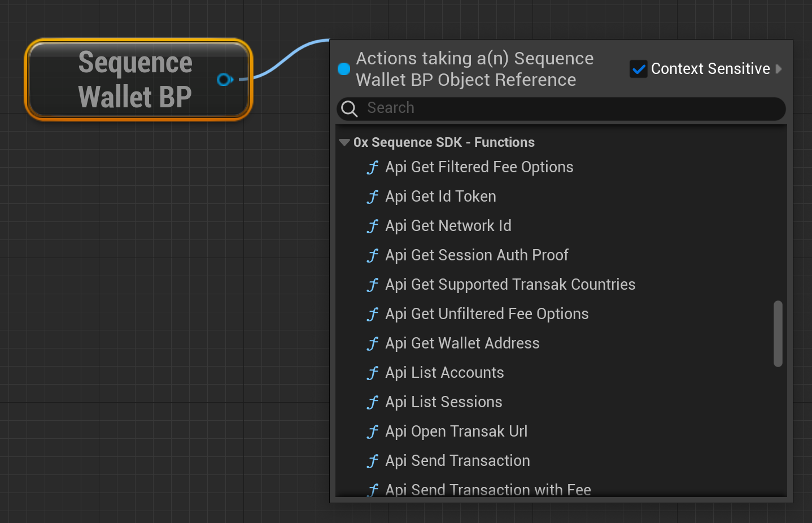
Task: Click the actions list vertical scrollbar thumb
Action: [x=778, y=333]
